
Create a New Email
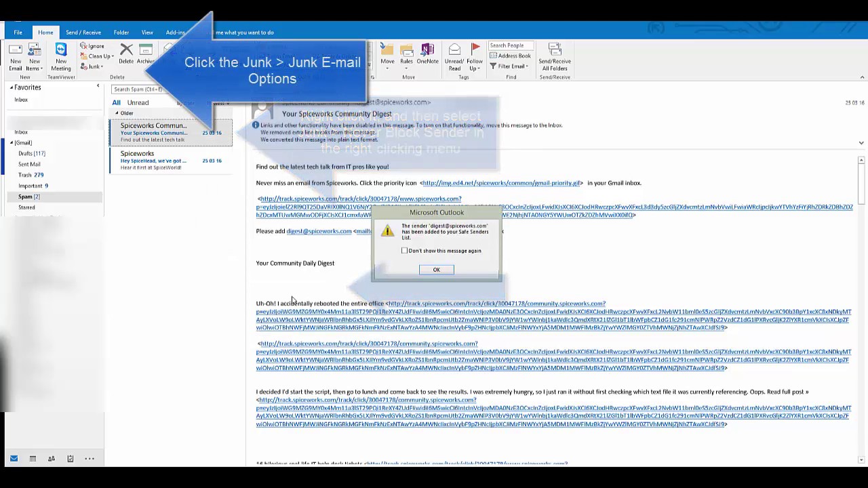(15, 56)
